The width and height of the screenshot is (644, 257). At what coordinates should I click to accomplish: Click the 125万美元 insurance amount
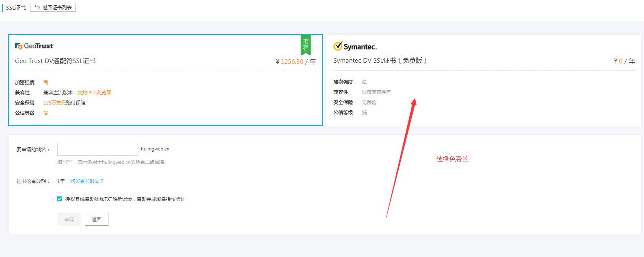(54, 102)
